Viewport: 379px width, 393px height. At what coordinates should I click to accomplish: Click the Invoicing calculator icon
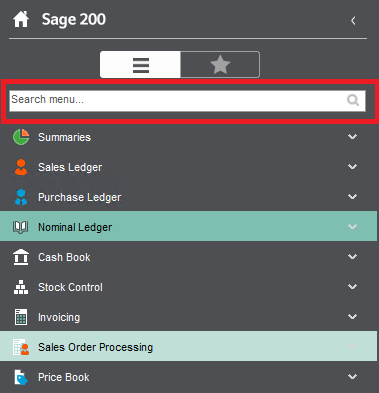click(21, 317)
